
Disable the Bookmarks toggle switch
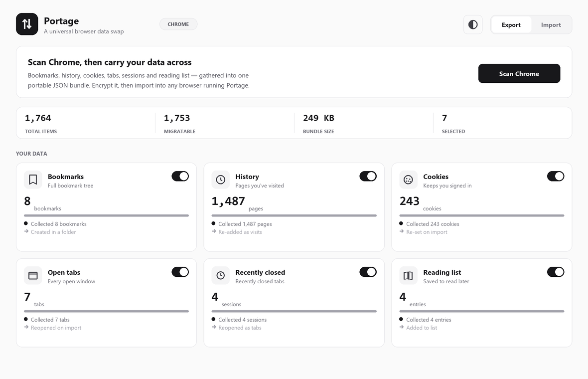tap(180, 176)
